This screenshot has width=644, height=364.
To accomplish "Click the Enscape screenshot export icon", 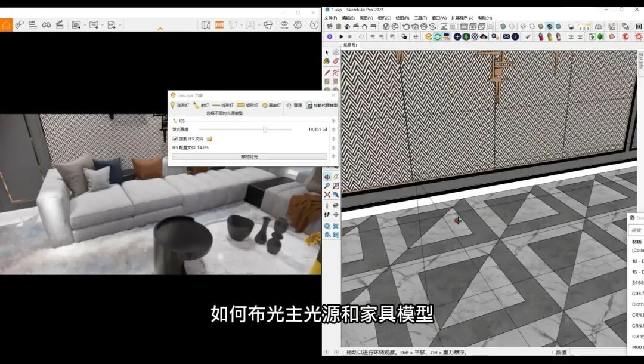I will click(76, 25).
